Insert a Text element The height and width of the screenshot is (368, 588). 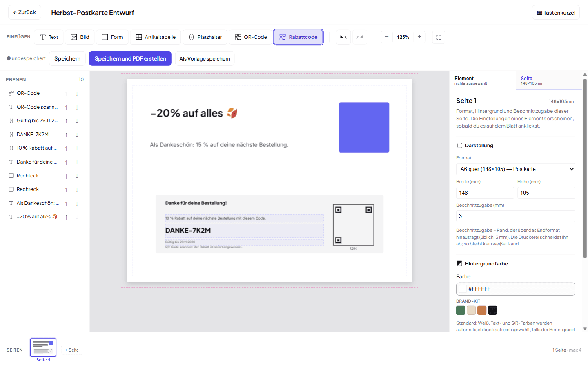point(49,37)
